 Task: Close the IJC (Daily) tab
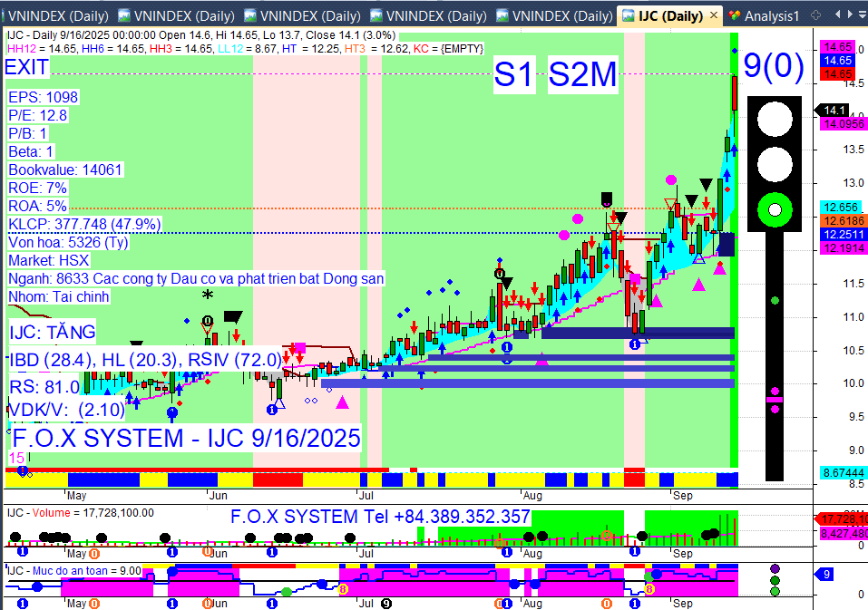[714, 15]
